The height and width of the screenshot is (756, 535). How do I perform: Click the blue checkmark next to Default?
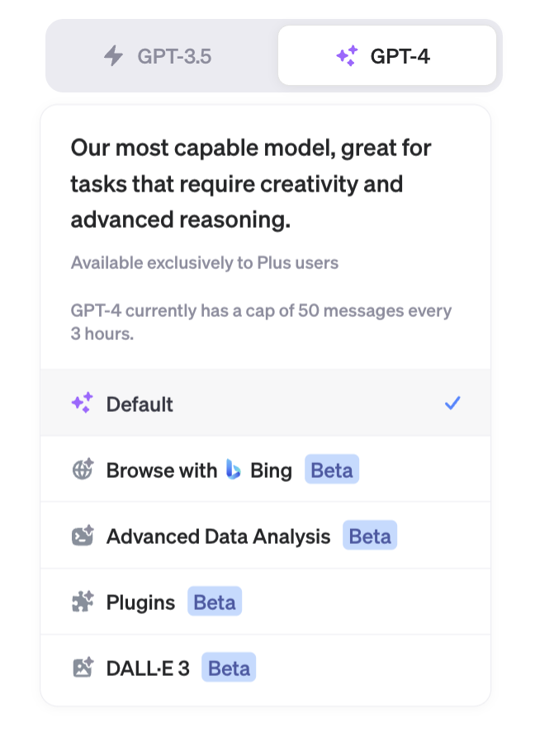click(452, 404)
